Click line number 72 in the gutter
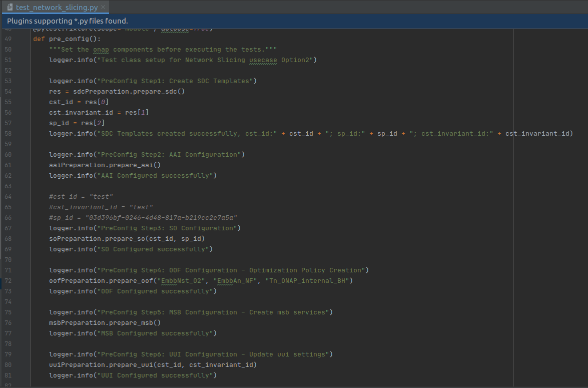 tap(8, 281)
